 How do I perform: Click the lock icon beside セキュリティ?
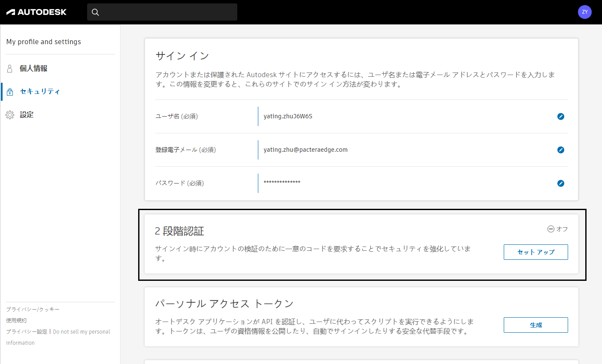(x=9, y=91)
